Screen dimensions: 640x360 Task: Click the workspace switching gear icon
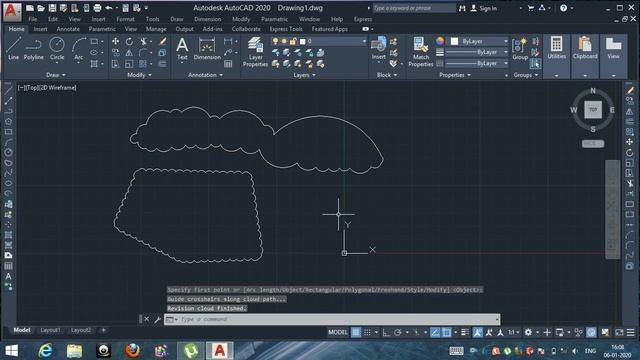(x=528, y=332)
